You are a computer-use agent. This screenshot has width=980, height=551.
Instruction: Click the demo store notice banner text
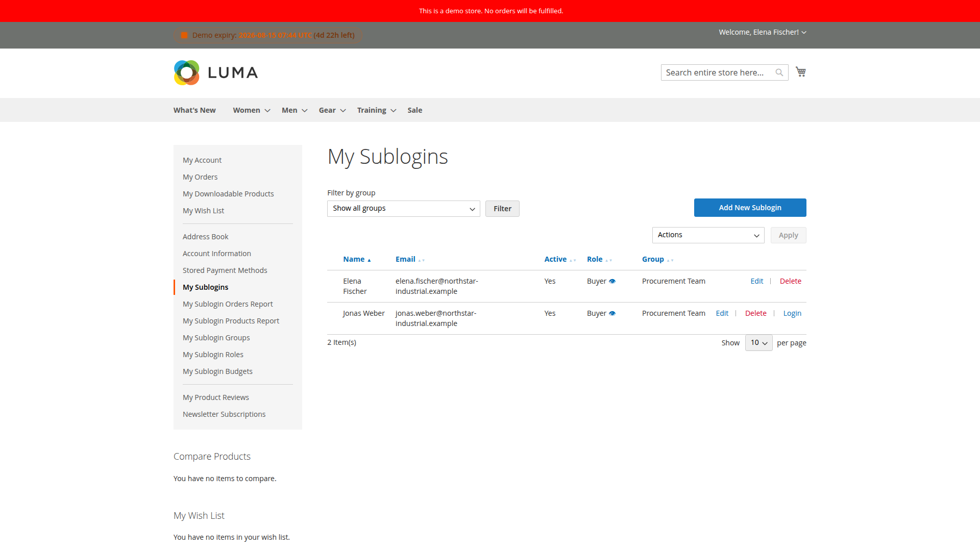pos(491,11)
